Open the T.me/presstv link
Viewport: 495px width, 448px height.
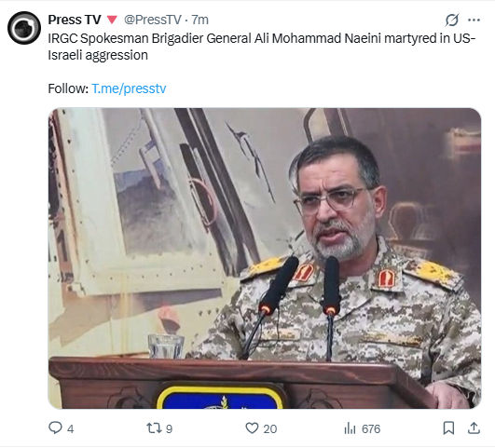(x=129, y=88)
